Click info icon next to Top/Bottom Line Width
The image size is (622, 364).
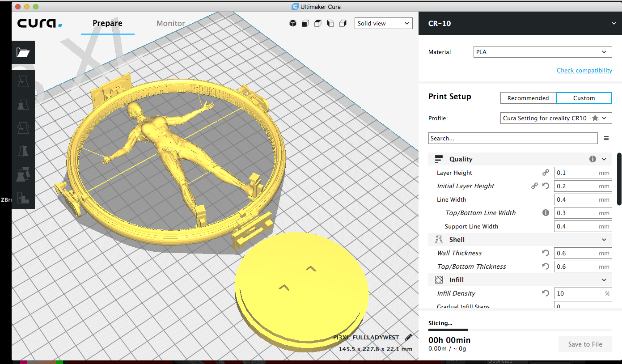546,213
